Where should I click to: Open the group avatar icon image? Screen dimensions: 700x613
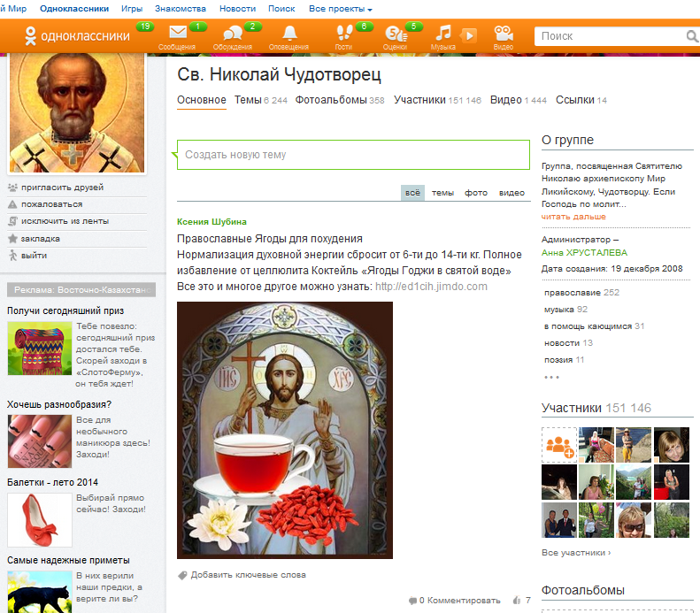pyautogui.click(x=77, y=113)
